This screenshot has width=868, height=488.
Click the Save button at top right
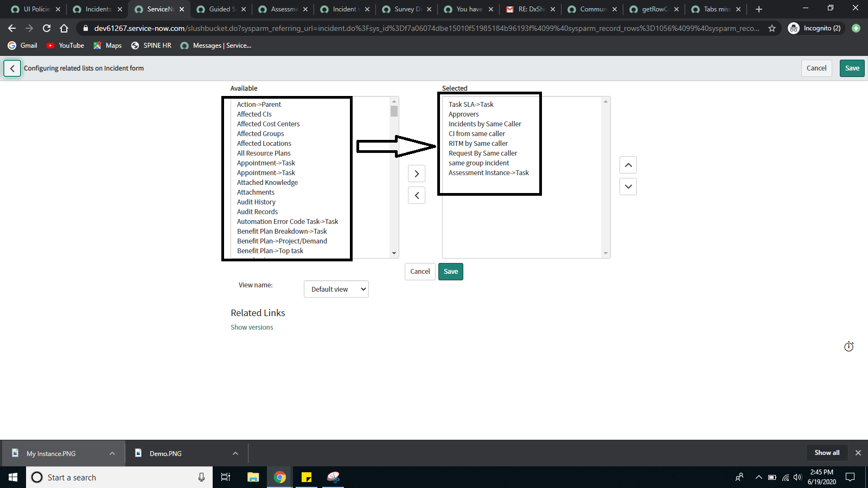click(x=852, y=68)
